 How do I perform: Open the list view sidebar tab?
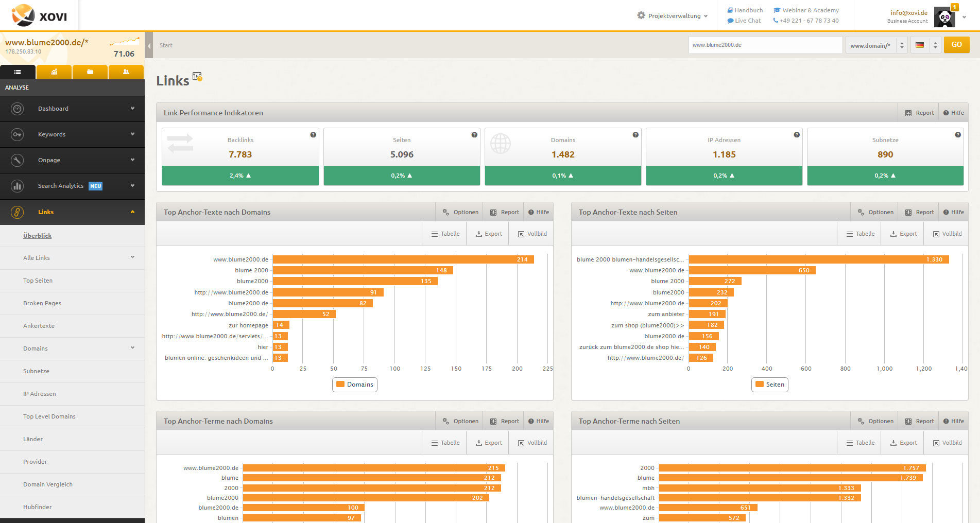[x=18, y=72]
